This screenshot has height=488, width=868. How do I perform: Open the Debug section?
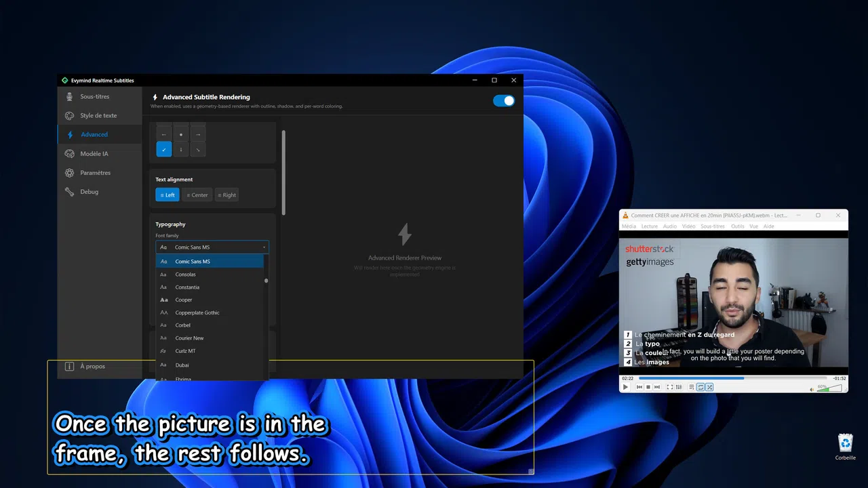point(100,192)
